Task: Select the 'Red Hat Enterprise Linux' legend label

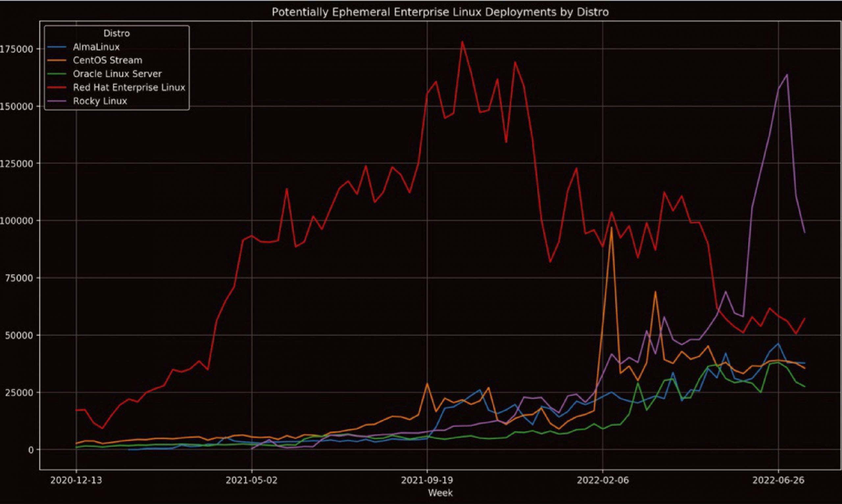Action: coord(129,88)
